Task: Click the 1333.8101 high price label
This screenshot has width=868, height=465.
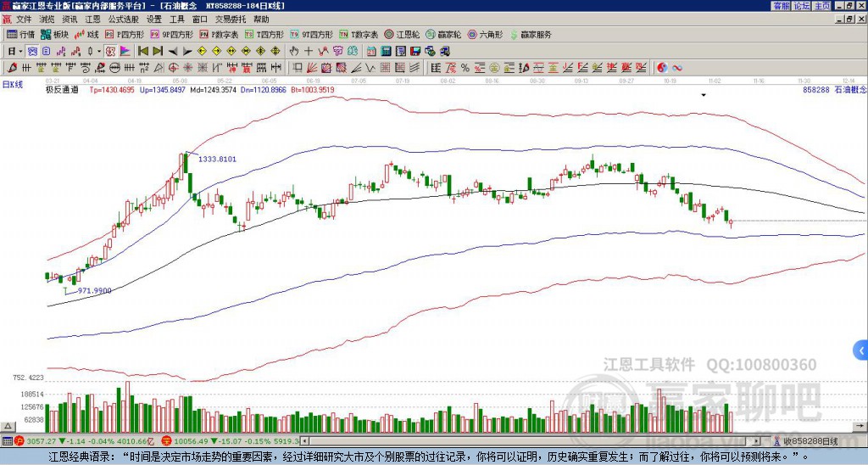Action: click(x=217, y=159)
